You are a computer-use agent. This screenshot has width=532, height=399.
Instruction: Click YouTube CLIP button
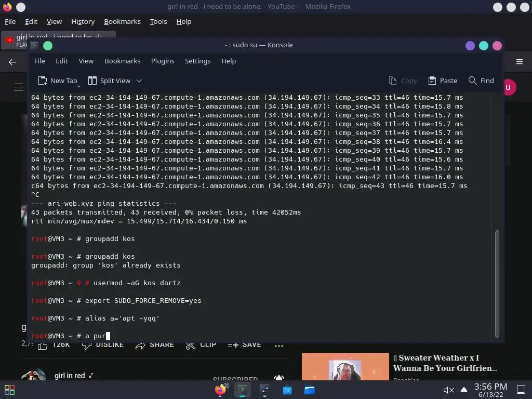coord(201,345)
